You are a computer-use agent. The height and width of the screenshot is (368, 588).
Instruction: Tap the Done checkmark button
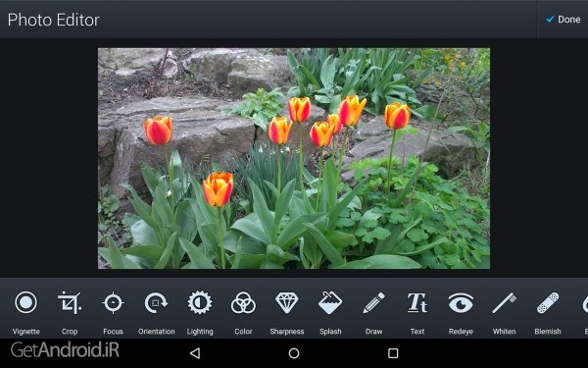[563, 20]
